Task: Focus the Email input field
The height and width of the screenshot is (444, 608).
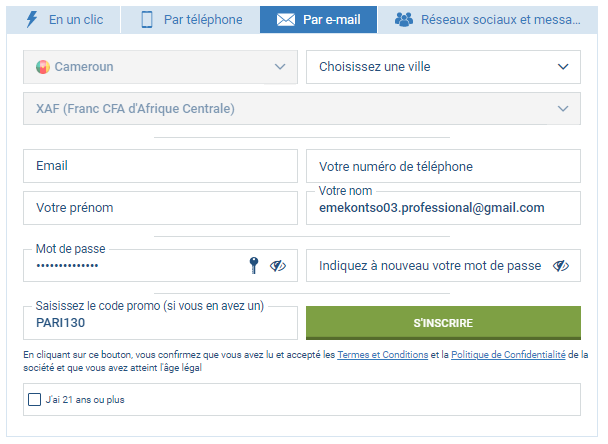Action: [x=161, y=166]
